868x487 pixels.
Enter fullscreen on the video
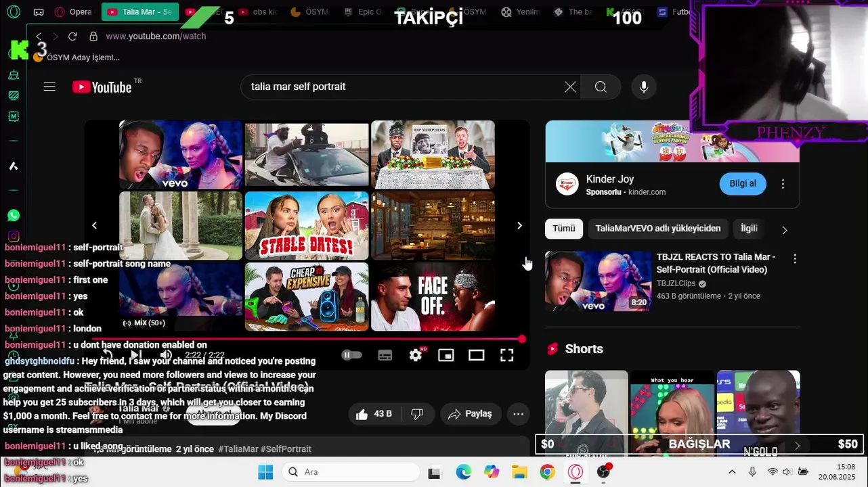coord(506,355)
